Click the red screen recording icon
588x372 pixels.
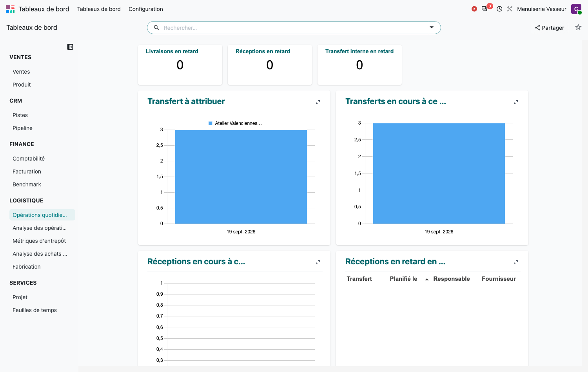point(474,9)
